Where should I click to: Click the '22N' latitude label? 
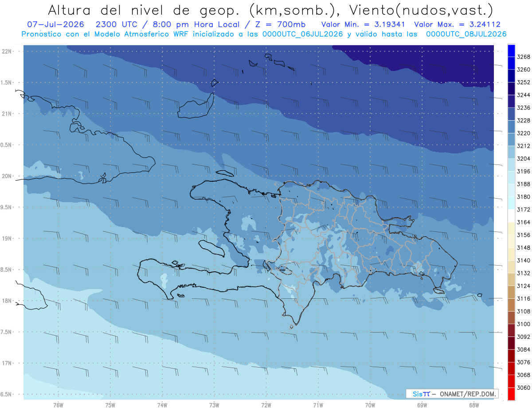coord(6,51)
